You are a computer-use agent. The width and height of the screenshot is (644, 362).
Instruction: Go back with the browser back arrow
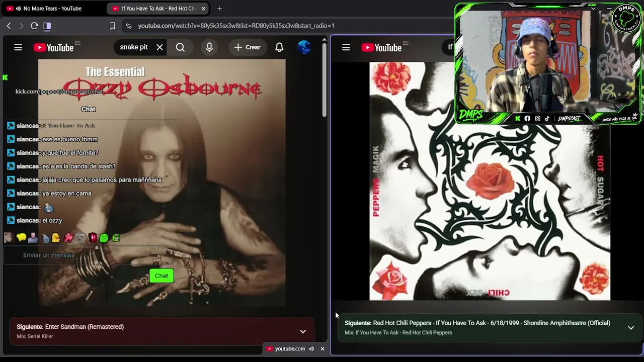click(9, 26)
